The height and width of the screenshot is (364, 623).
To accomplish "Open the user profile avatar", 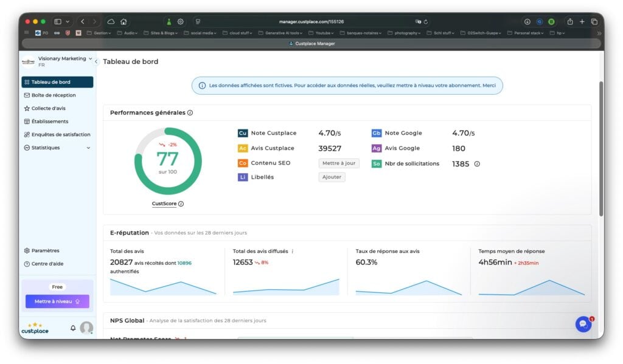I will [x=86, y=328].
